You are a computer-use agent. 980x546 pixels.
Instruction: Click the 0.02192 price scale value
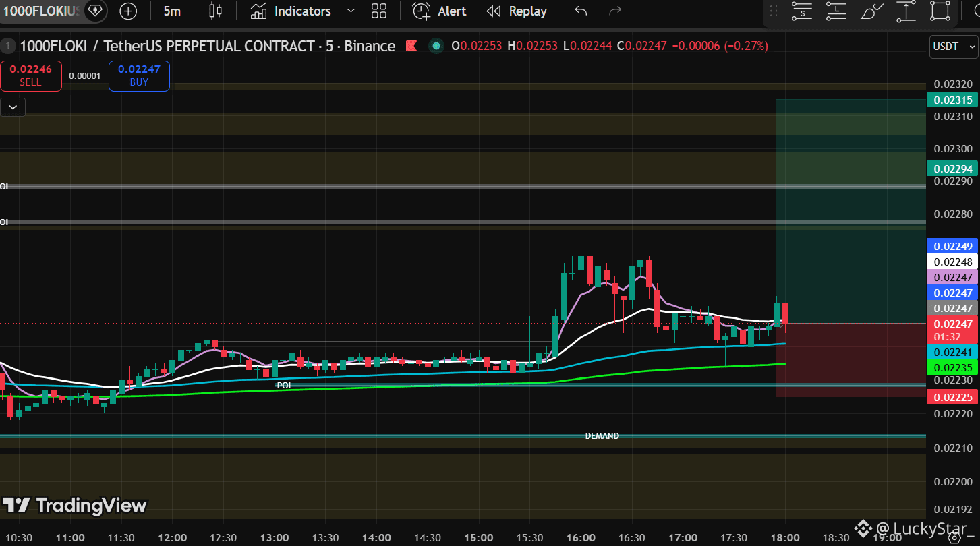[x=953, y=510]
